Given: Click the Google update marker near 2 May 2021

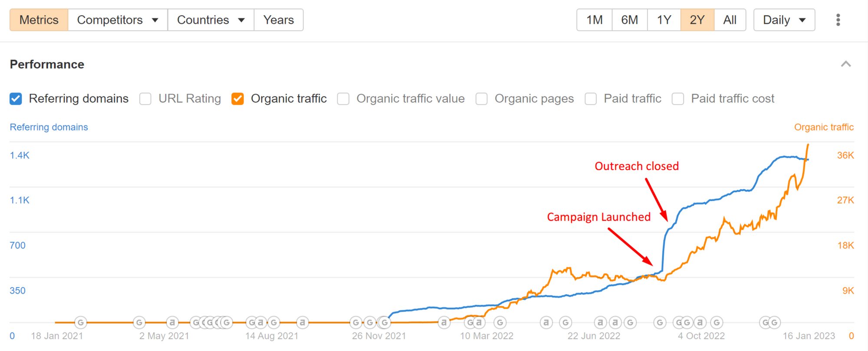Looking at the screenshot, I should click(x=139, y=322).
